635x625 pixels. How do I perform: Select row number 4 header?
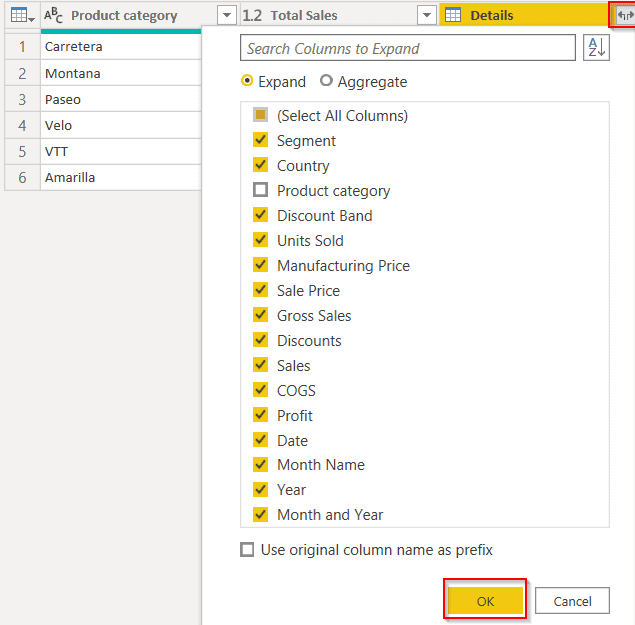pos(22,125)
